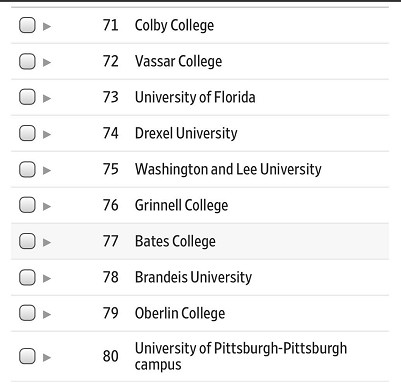Open the University of Pittsburgh-Pittsburgh campus entry

coord(241,356)
